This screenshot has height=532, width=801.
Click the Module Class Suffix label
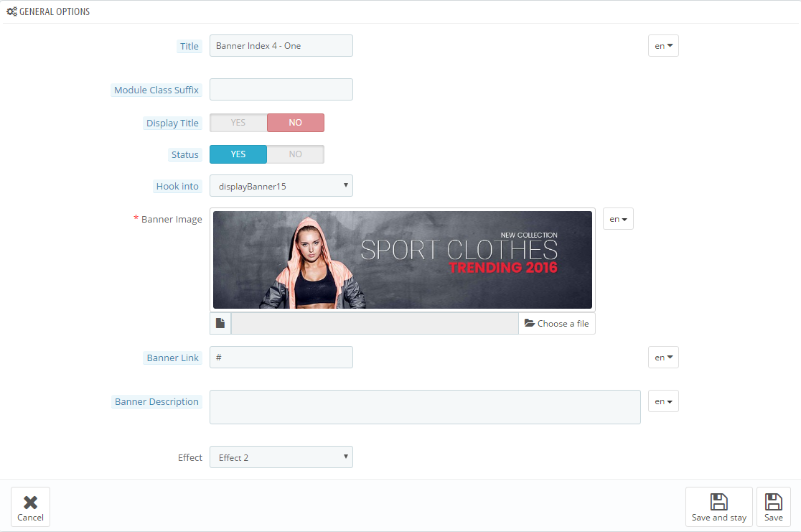pos(156,90)
